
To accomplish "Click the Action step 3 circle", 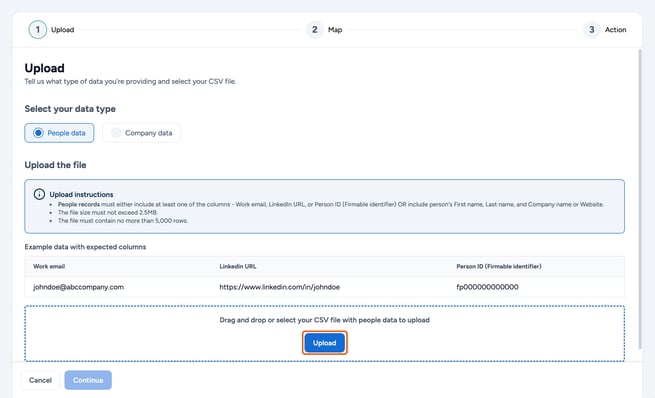I will pyautogui.click(x=592, y=30).
